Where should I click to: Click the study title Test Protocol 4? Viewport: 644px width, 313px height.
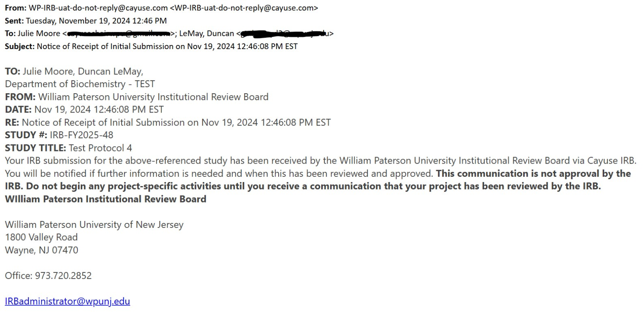point(100,148)
